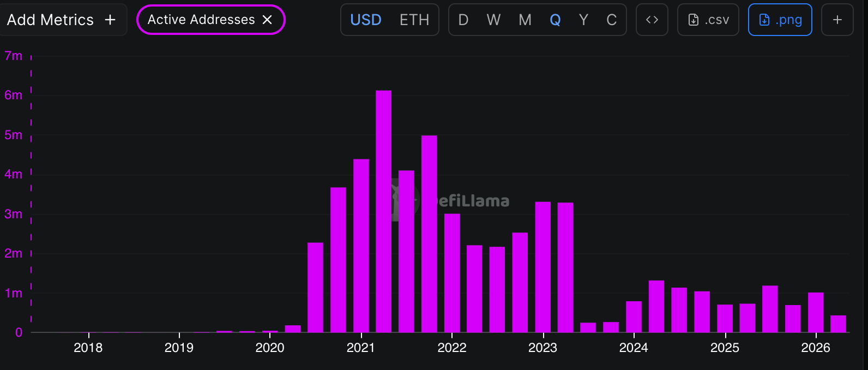Select quarterly Q interval

555,20
